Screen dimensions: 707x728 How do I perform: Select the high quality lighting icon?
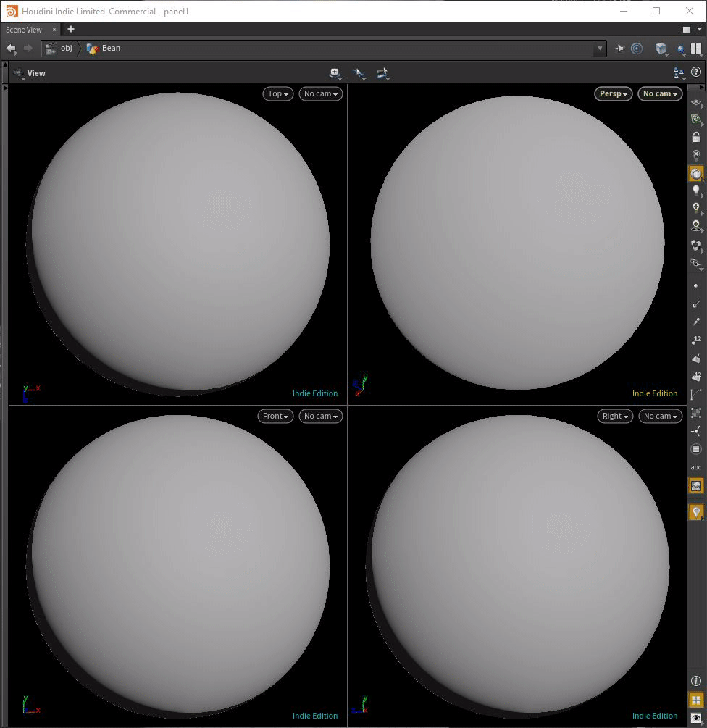point(696,208)
